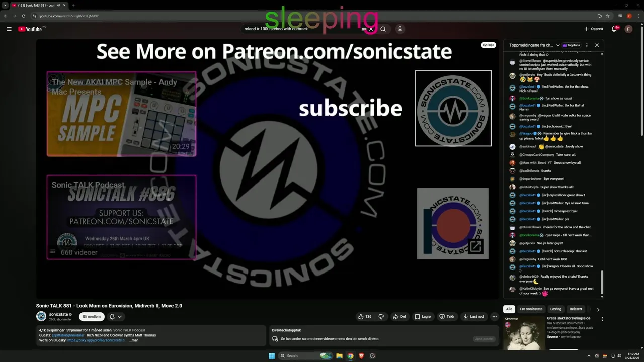Run search with the magnifier button

(383, 29)
